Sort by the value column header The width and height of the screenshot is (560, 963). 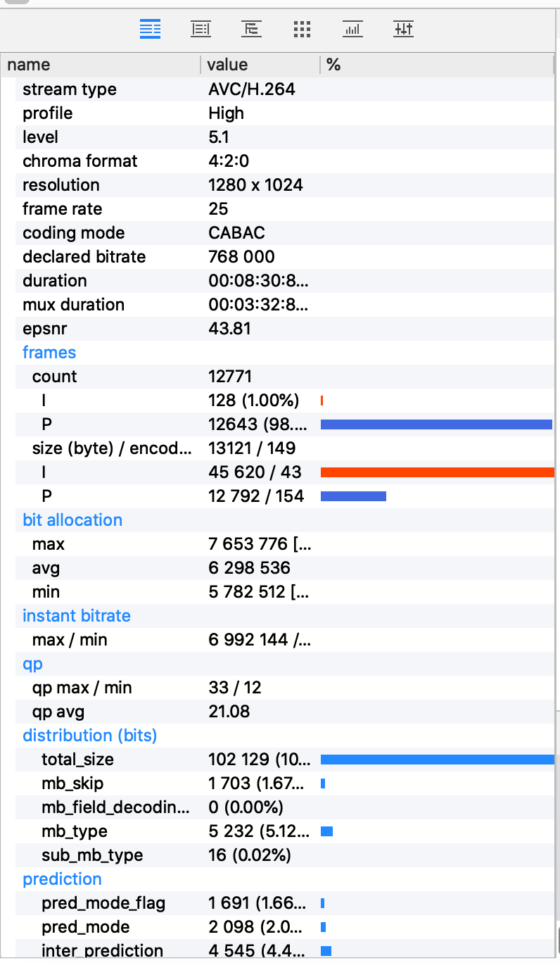[x=261, y=65]
